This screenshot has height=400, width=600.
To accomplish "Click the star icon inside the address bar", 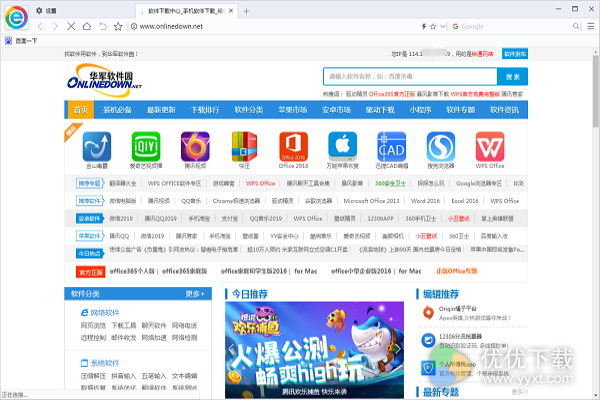I will coord(433,26).
